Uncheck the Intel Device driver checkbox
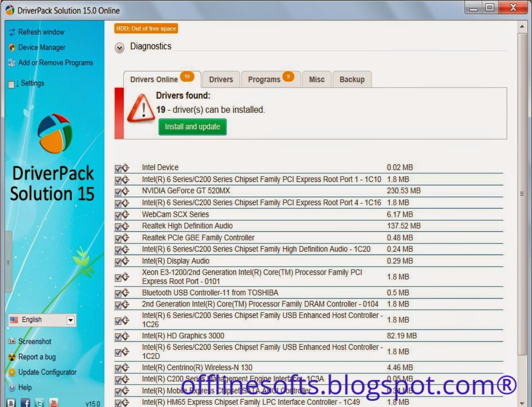Image resolution: width=532 pixels, height=407 pixels. [118, 168]
